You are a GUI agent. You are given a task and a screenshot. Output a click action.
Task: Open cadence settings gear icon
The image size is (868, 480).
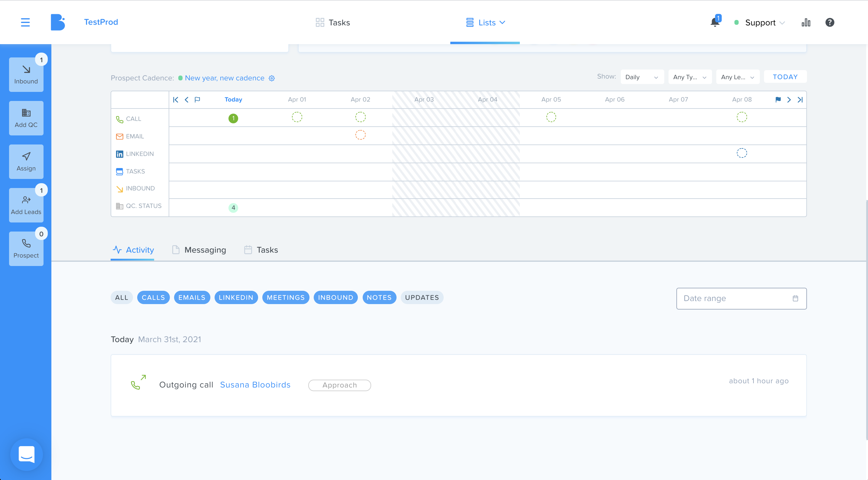[272, 78]
